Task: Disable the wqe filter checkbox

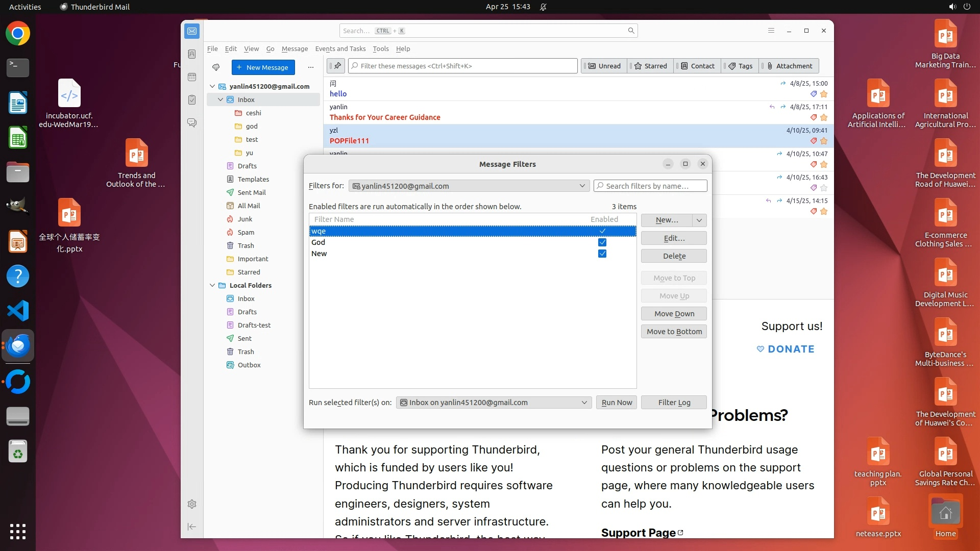Action: [602, 231]
